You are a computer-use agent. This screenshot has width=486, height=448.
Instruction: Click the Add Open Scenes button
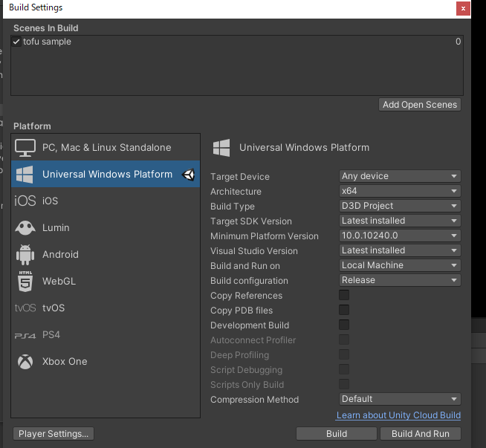pyautogui.click(x=420, y=105)
